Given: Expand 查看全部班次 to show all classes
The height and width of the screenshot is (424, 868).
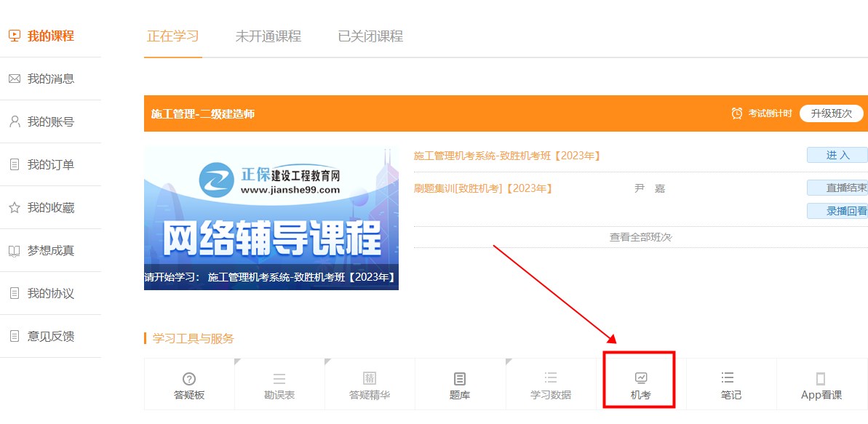Looking at the screenshot, I should tap(640, 237).
